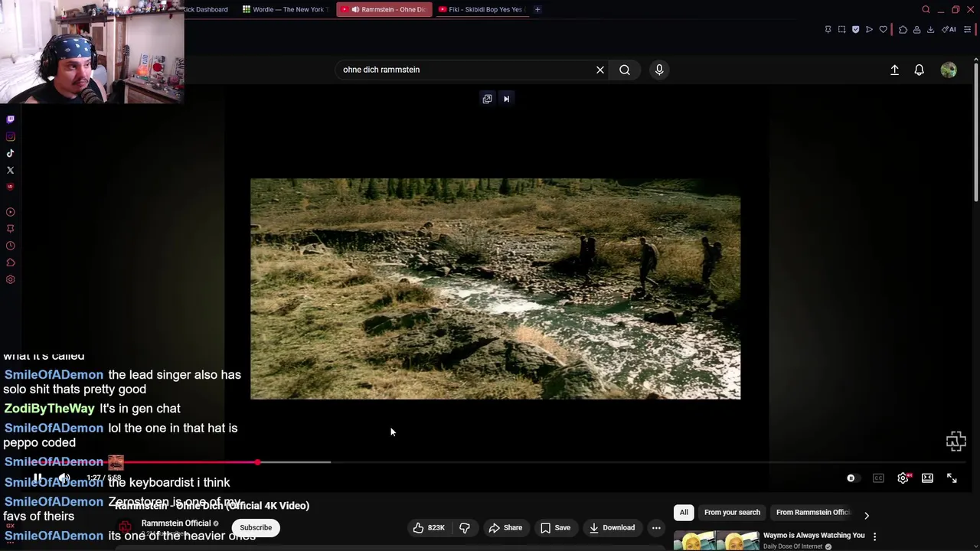Open the player settings gear

click(x=903, y=478)
